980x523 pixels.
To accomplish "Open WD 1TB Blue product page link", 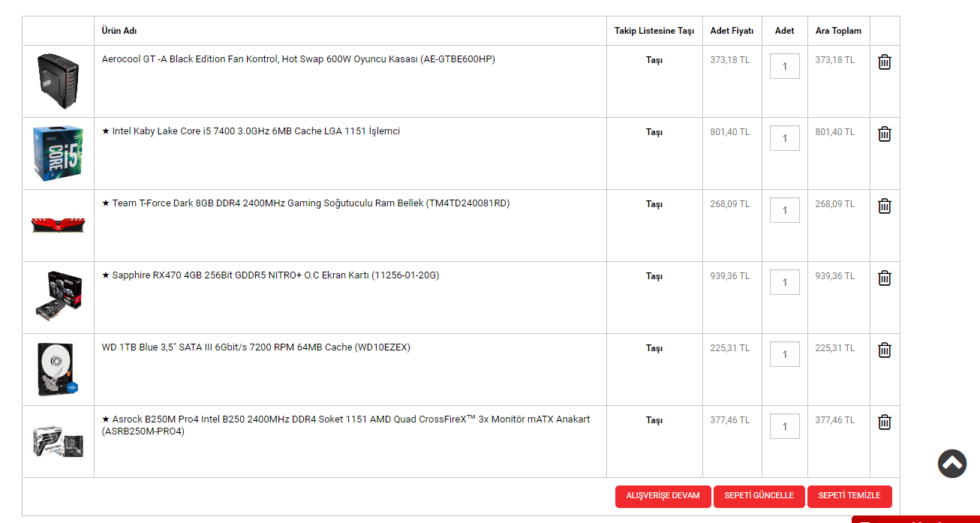I will tap(256, 347).
